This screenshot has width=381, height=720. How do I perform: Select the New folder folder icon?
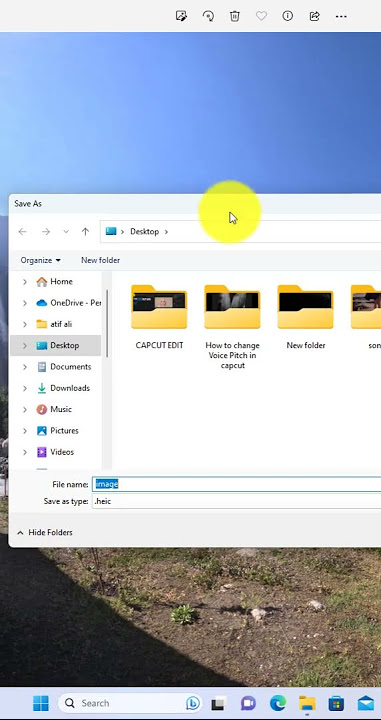tap(306, 307)
